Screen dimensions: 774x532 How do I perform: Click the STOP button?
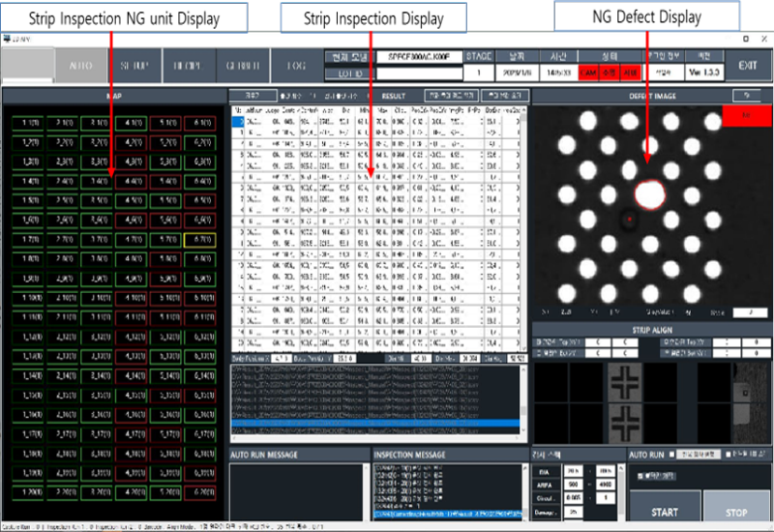coord(737,511)
